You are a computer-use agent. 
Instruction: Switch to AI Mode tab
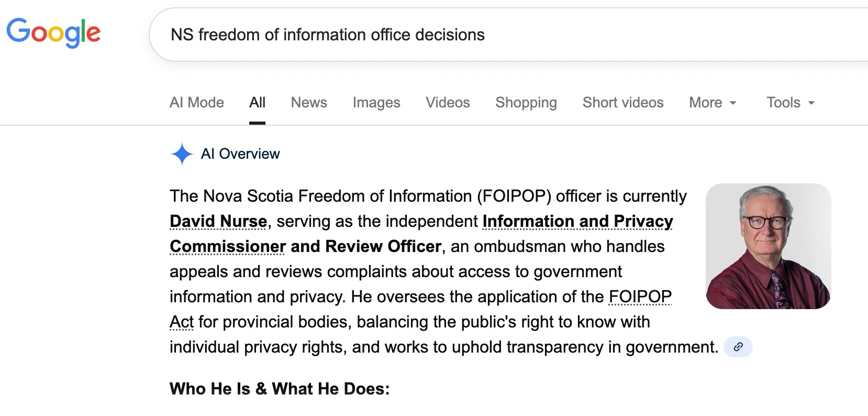pyautogui.click(x=196, y=103)
